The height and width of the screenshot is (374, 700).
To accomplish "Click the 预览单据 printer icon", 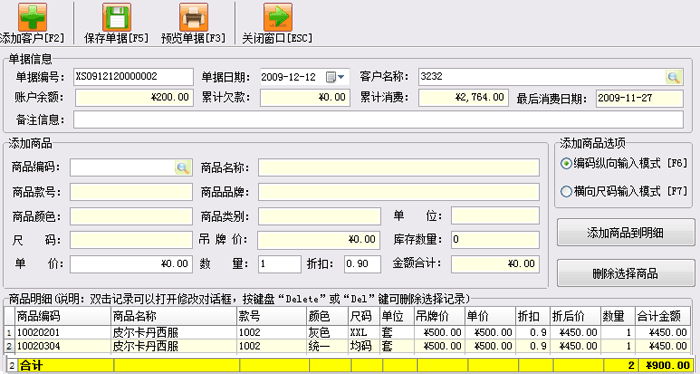I will click(x=193, y=17).
